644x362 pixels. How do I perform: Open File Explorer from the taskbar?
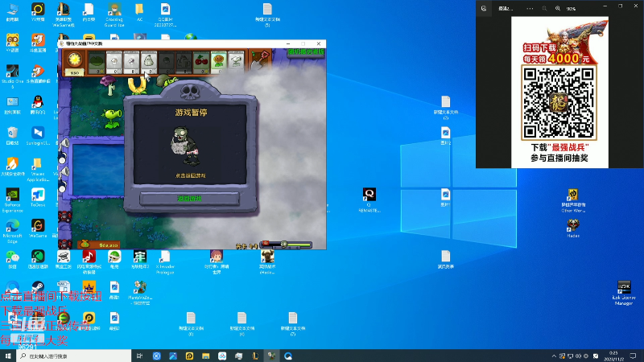coord(206,356)
